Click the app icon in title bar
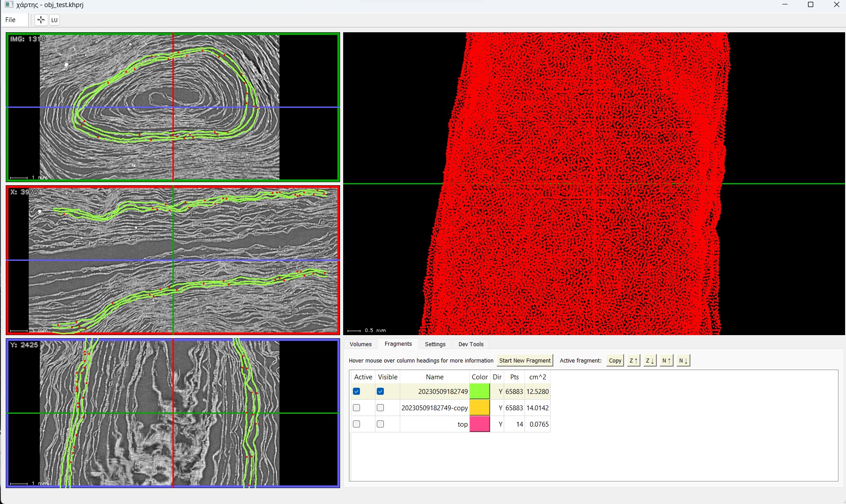Viewport: 846px width, 504px height. [x=9, y=5]
